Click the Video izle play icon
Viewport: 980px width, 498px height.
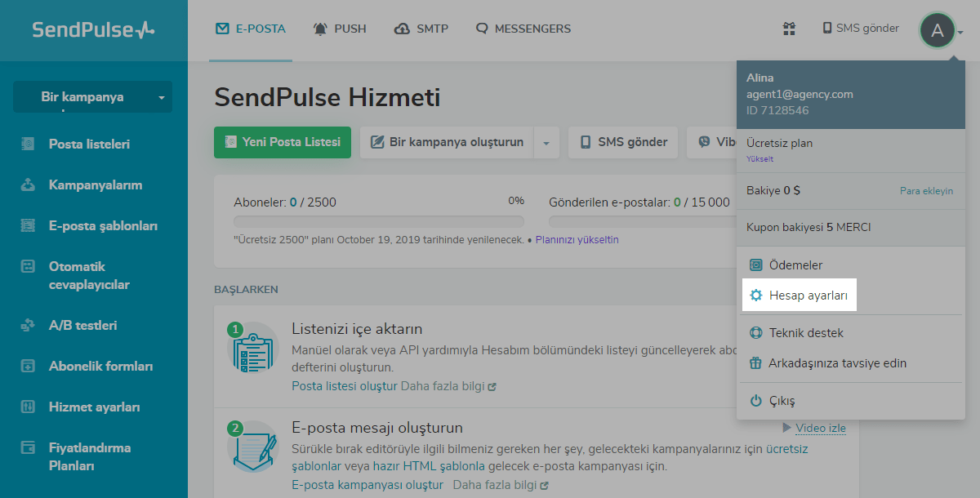click(x=786, y=428)
